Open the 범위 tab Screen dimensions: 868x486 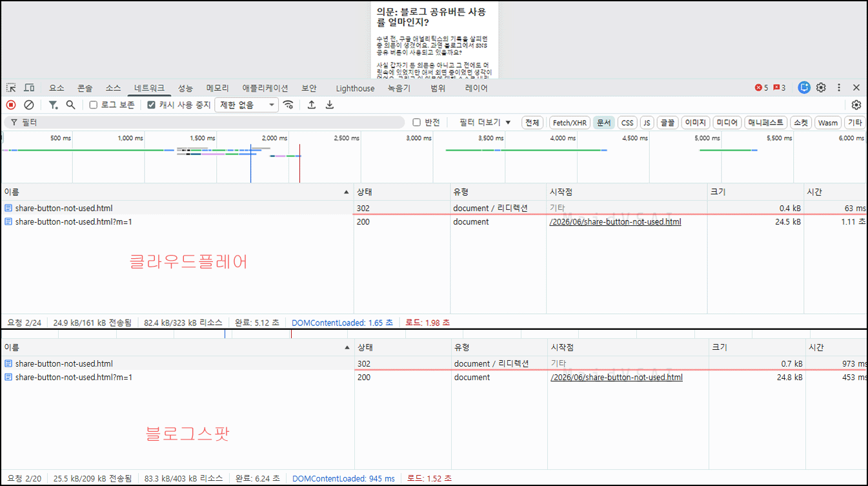pos(438,88)
